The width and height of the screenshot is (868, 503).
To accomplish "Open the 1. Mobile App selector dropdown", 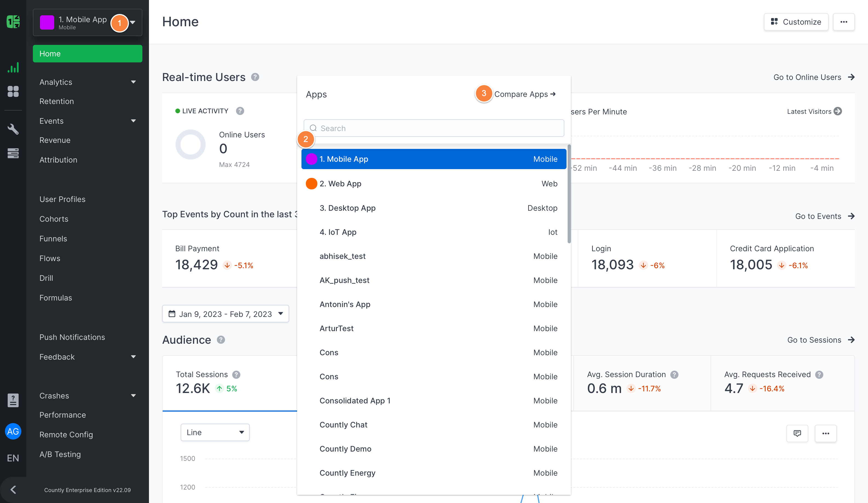I will pyautogui.click(x=88, y=22).
